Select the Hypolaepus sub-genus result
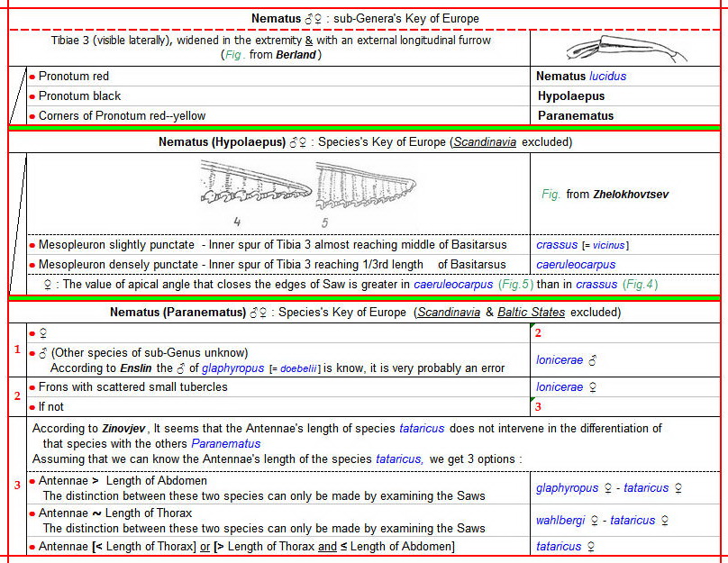The height and width of the screenshot is (563, 728). (570, 96)
